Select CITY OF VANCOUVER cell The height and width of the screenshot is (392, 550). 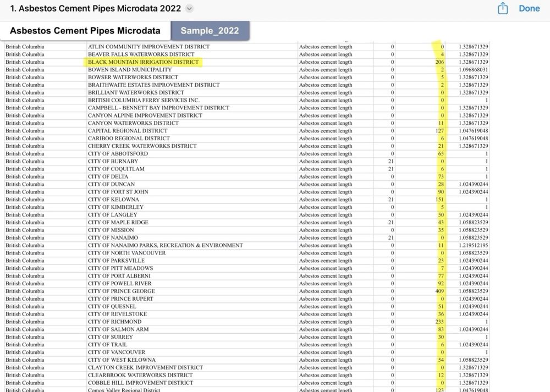(x=192, y=352)
